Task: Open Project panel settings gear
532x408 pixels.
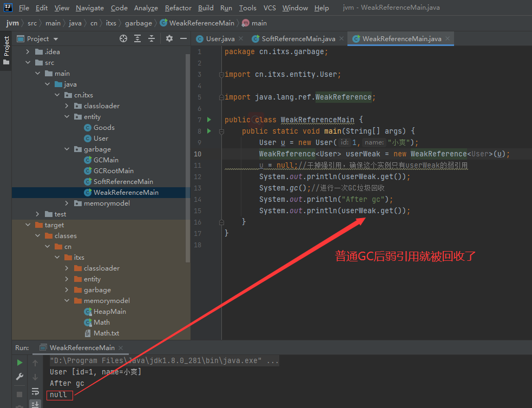Action: (x=169, y=38)
